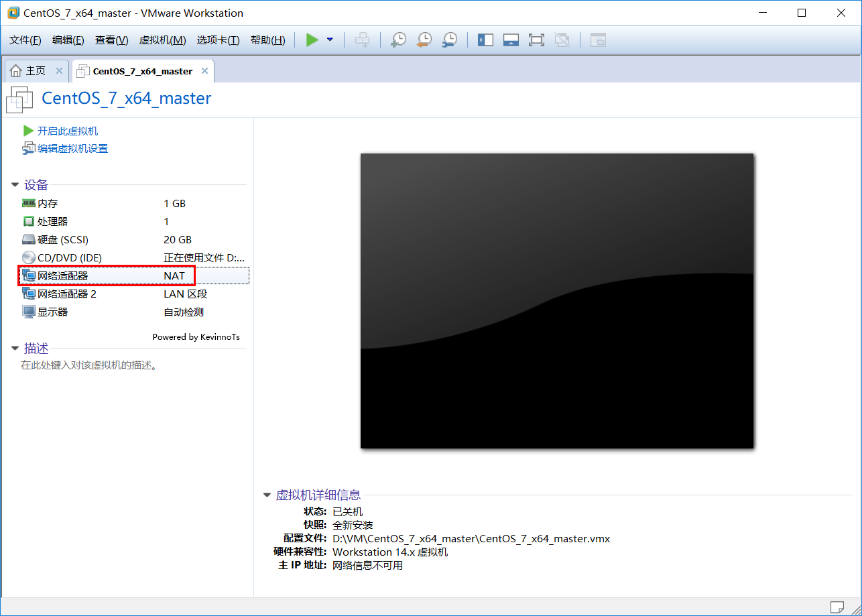Open the power options dropdown arrow
This screenshot has height=616, width=862.
pyautogui.click(x=330, y=40)
